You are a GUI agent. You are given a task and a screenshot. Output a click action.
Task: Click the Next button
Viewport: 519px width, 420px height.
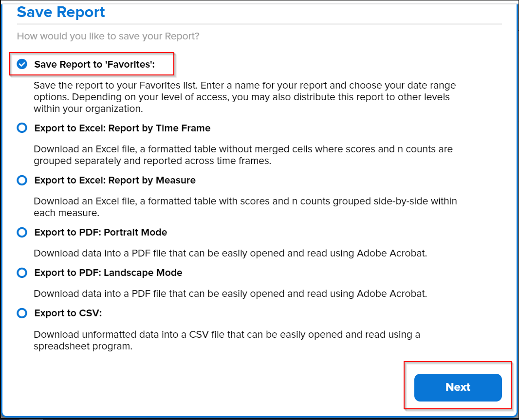pyautogui.click(x=458, y=387)
